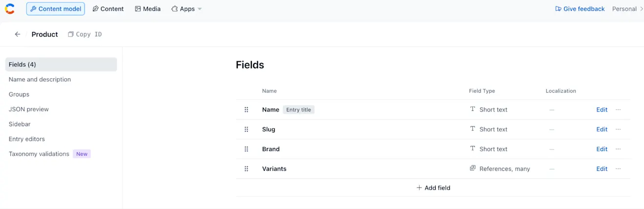
Task: Click the drag handle beside Slug
Action: tap(246, 129)
